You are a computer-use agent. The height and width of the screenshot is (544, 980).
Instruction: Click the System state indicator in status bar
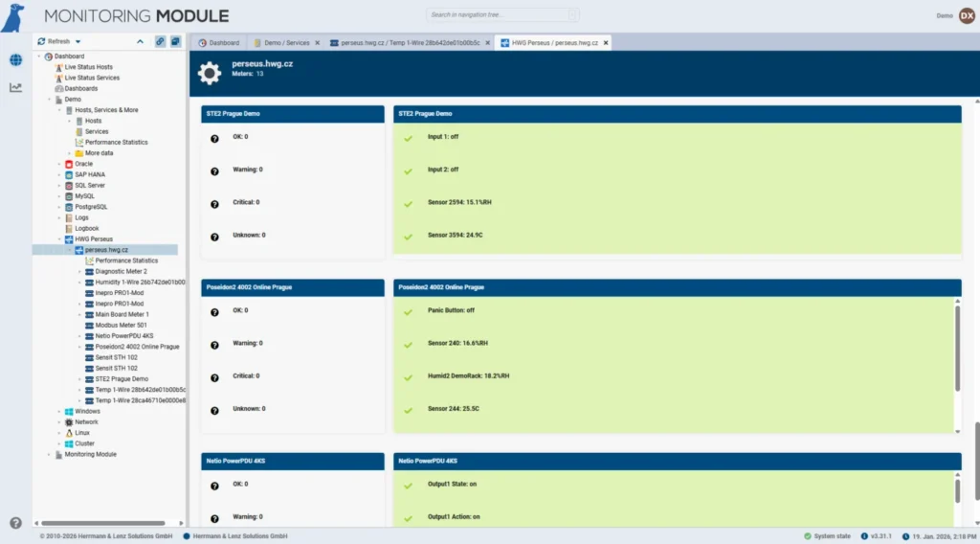[827, 536]
